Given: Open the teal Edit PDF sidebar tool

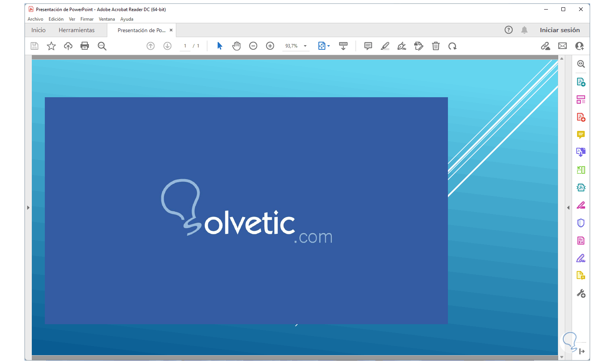Looking at the screenshot, I should (x=581, y=188).
